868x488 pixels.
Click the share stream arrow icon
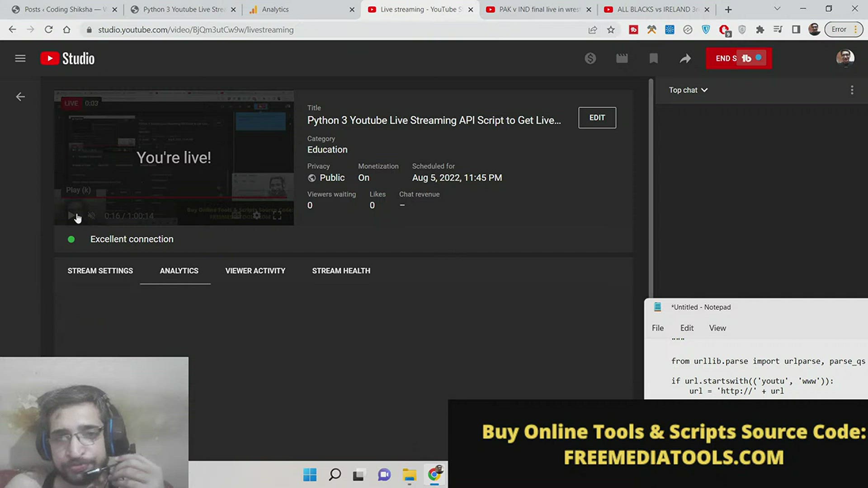(x=685, y=58)
